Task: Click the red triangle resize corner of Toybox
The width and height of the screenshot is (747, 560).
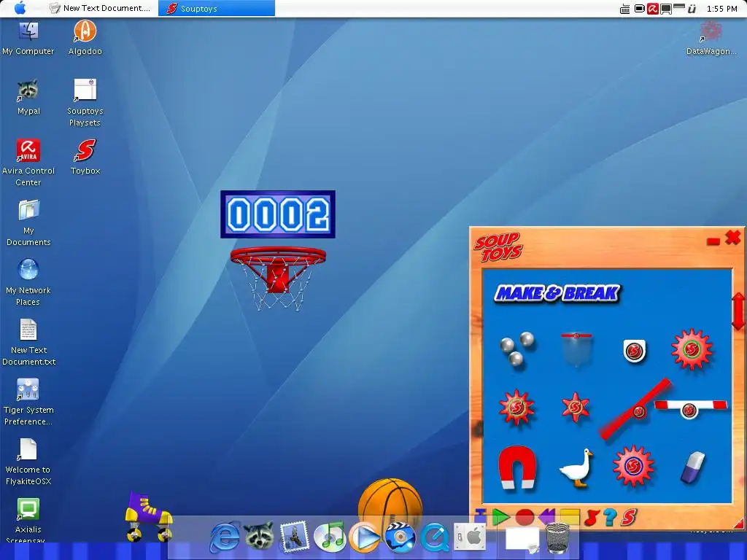Action: click(738, 524)
